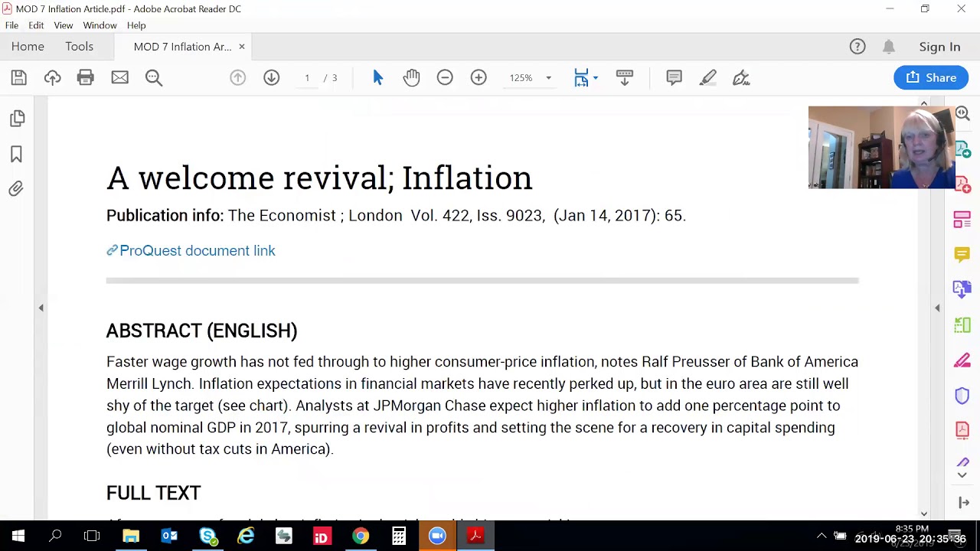Switch to the Tools tab

[79, 47]
